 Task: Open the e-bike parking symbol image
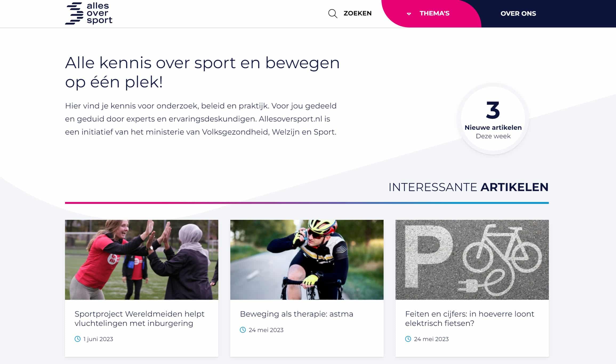472,260
